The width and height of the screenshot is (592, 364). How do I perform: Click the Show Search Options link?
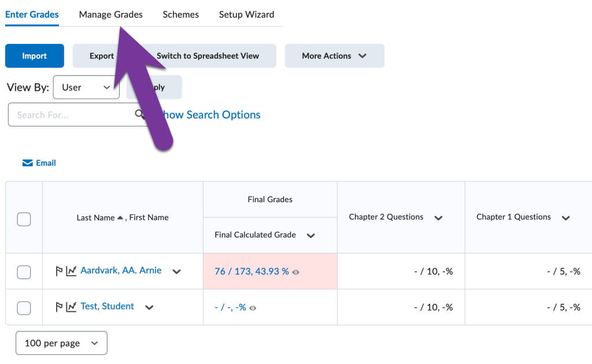tap(210, 114)
